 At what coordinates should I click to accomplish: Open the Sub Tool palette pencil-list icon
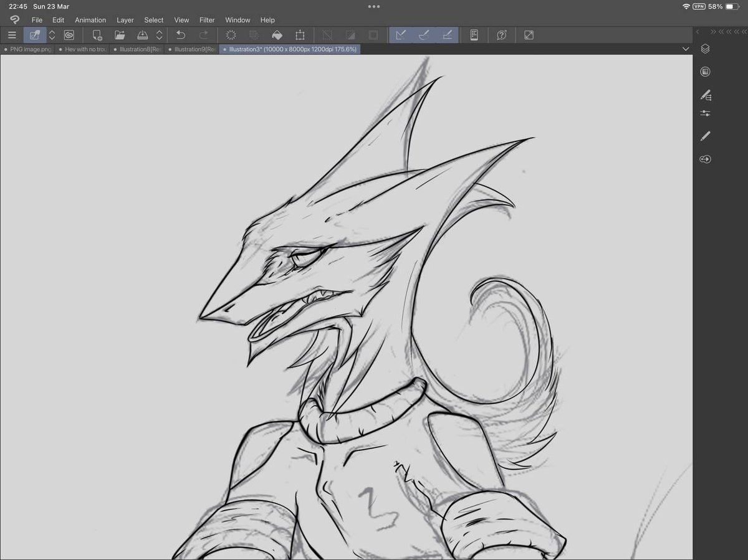(x=706, y=95)
